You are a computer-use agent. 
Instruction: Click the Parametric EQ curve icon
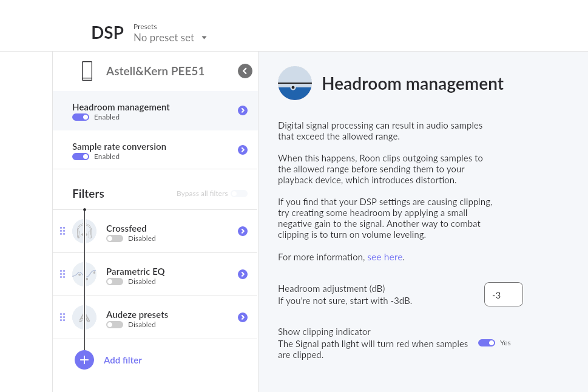(84, 274)
